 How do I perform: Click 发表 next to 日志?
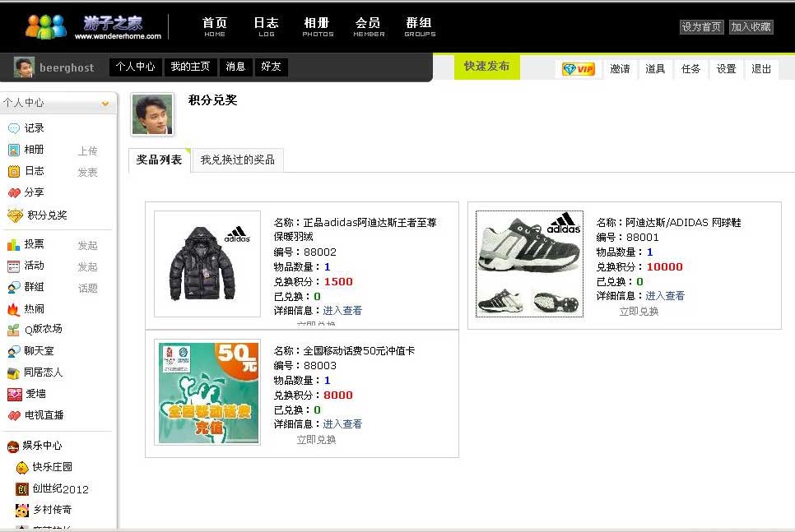coord(88,173)
